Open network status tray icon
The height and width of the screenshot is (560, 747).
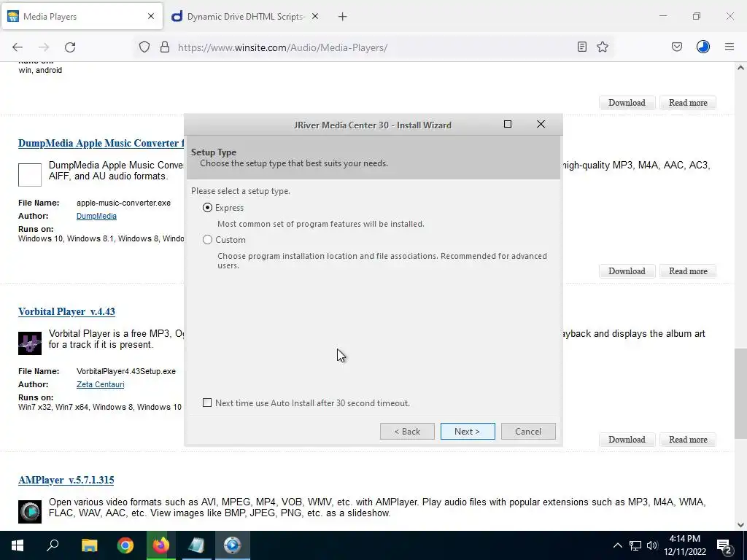point(635,545)
